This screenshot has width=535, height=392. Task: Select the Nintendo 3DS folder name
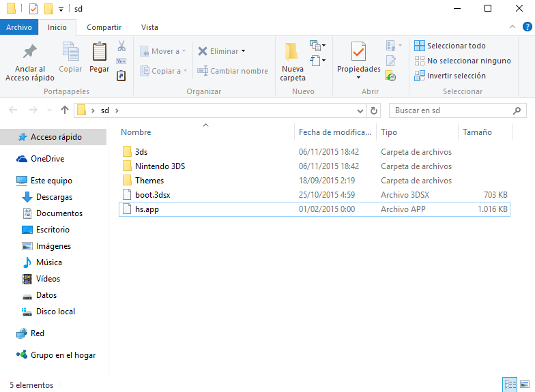(x=160, y=166)
